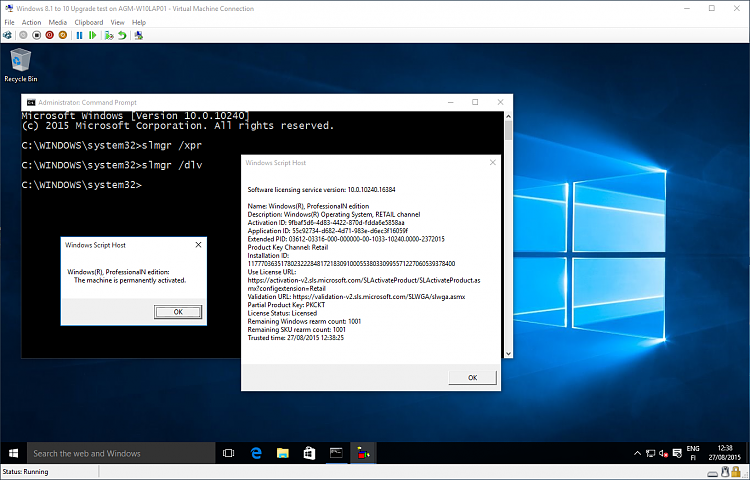This screenshot has height=480, width=750.
Task: Open the Help menu
Action: point(139,22)
